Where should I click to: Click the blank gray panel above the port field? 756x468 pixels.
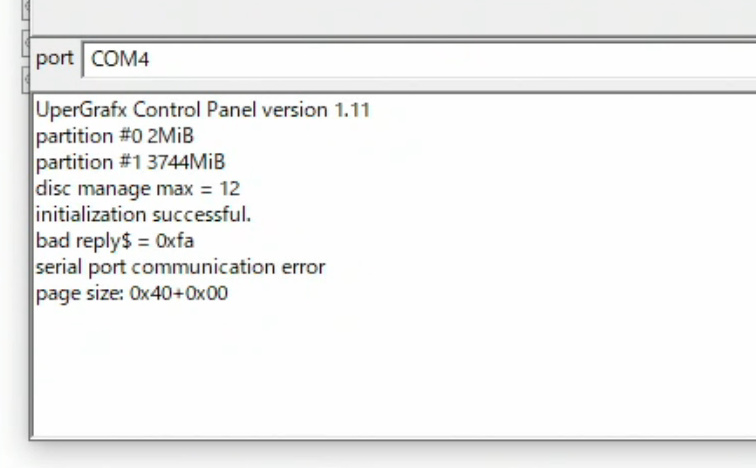(390, 17)
